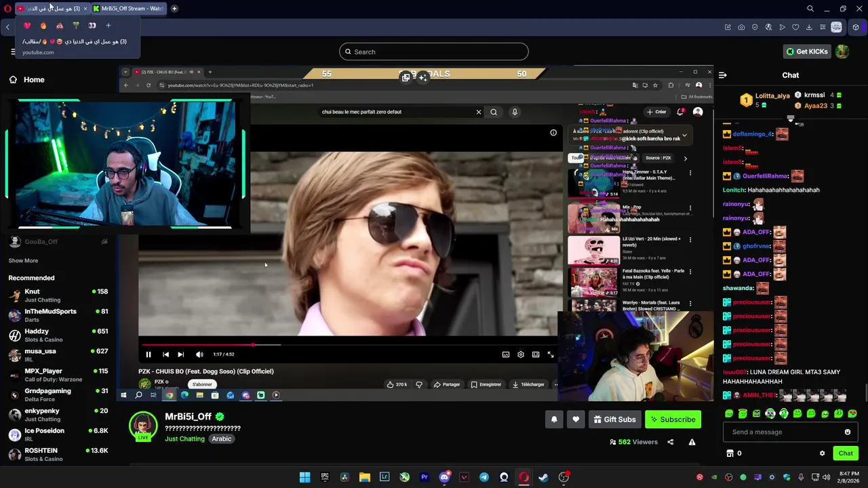Follow the channel with heart button
The height and width of the screenshot is (488, 868).
(576, 420)
